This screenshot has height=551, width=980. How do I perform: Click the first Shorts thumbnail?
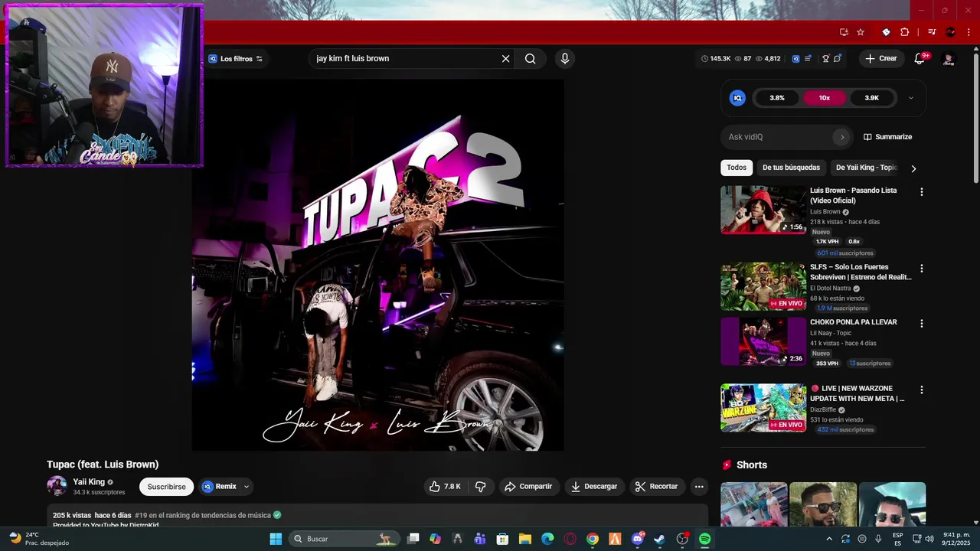[754, 504]
